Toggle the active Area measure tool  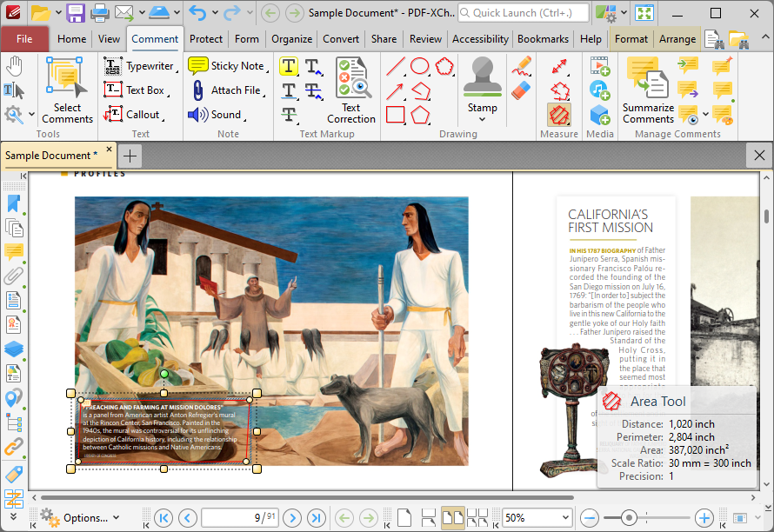click(x=559, y=115)
